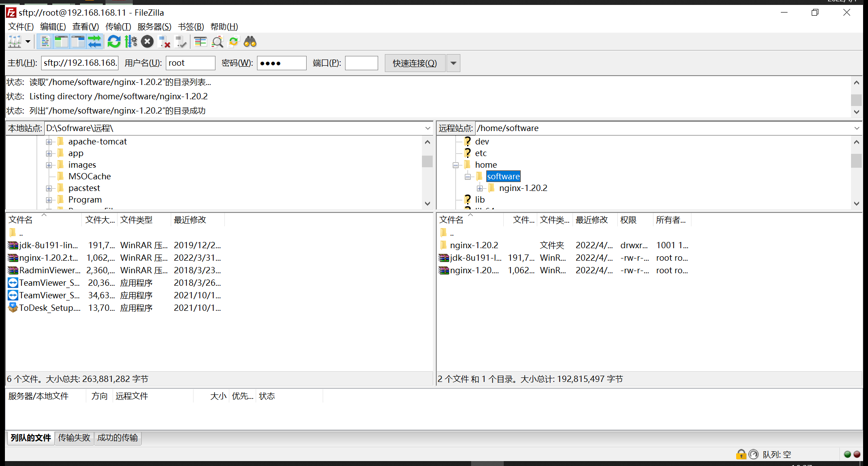
Task: Click the 快速连接 quickconnect button
Action: click(x=415, y=63)
